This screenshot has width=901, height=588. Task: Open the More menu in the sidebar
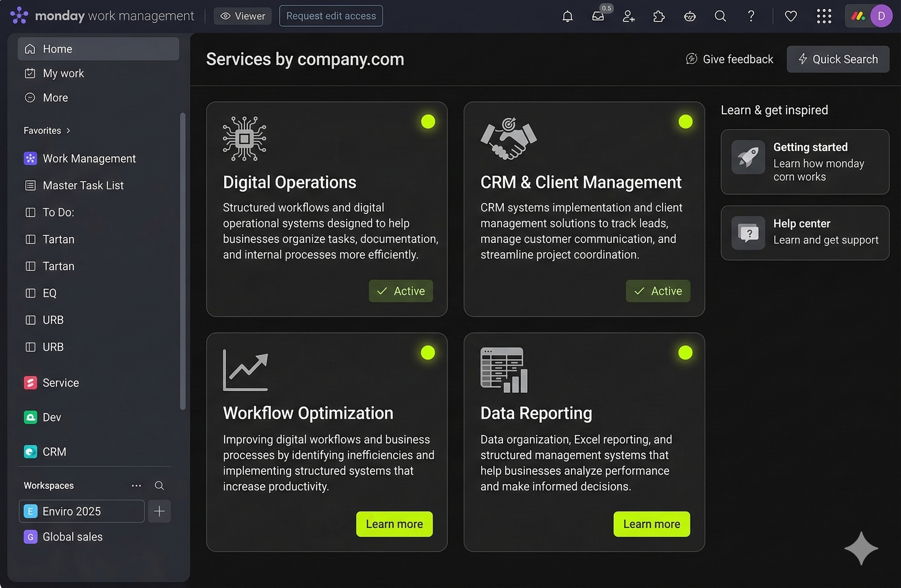tap(55, 97)
